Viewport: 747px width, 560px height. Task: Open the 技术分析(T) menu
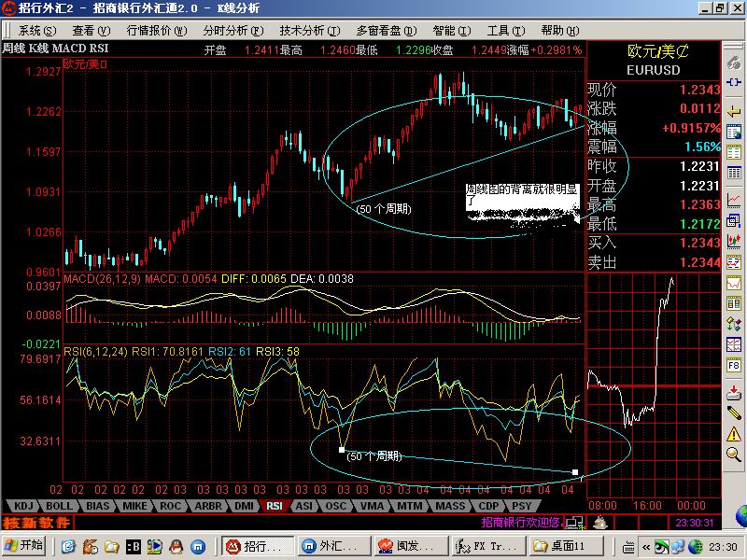[310, 31]
